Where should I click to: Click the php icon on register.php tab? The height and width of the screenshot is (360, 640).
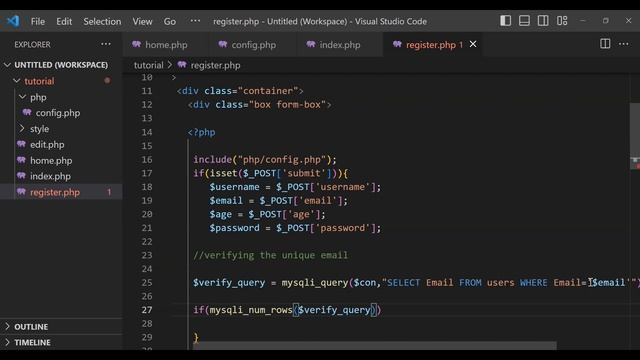[x=397, y=44]
